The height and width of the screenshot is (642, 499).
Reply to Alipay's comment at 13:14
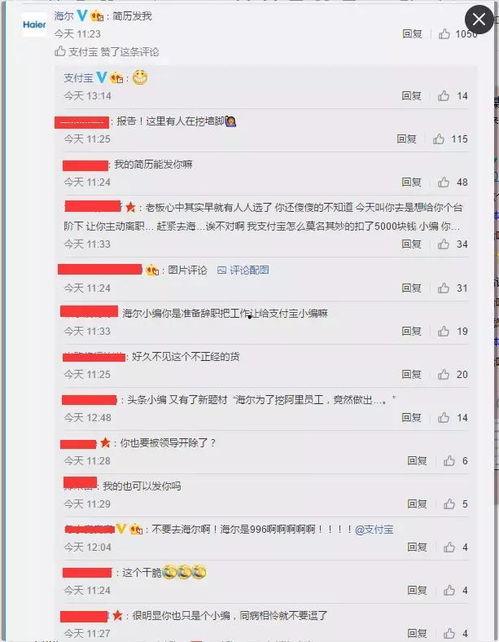point(411,96)
